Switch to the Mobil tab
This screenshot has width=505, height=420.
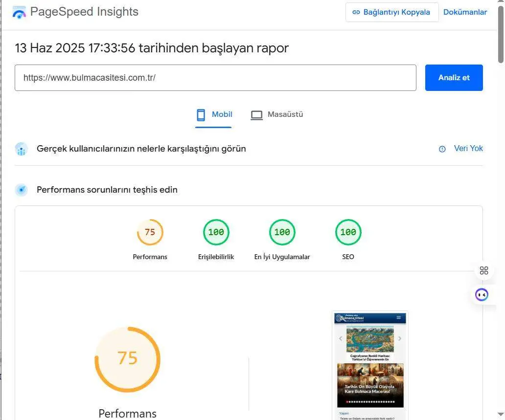(214, 114)
